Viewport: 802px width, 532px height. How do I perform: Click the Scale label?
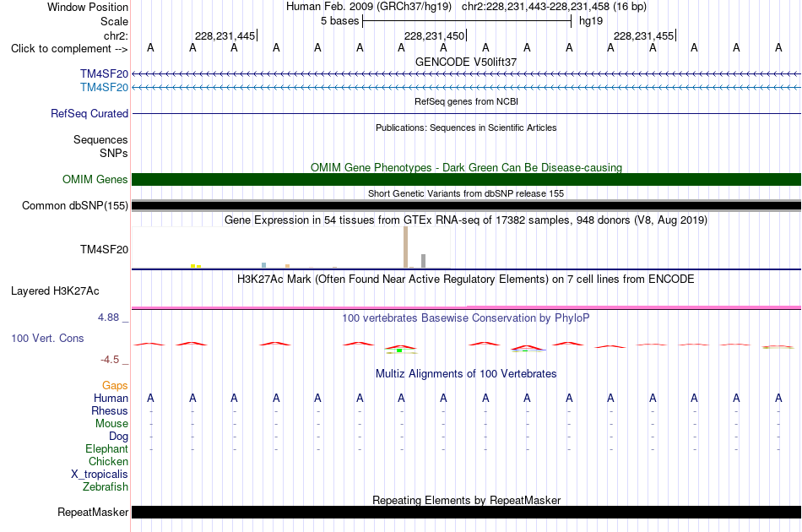(x=114, y=21)
